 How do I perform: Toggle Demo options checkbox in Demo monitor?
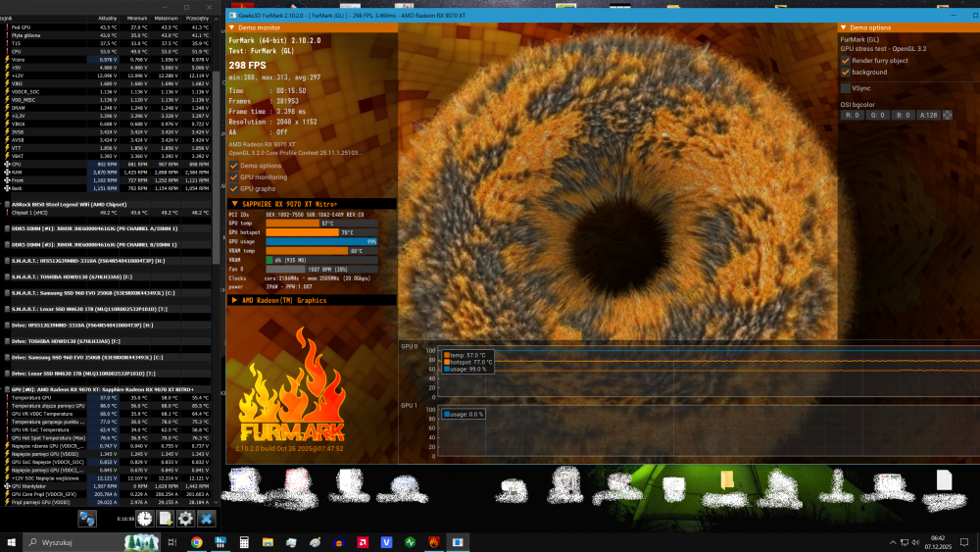[x=234, y=166]
